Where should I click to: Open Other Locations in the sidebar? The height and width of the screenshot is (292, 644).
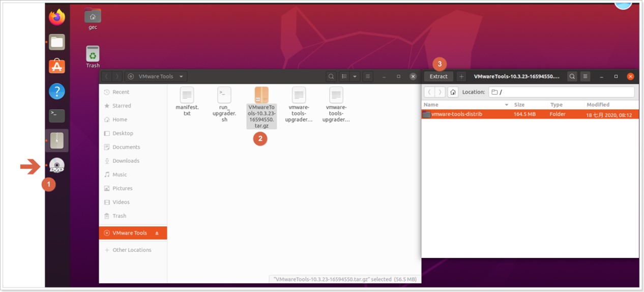pos(133,250)
